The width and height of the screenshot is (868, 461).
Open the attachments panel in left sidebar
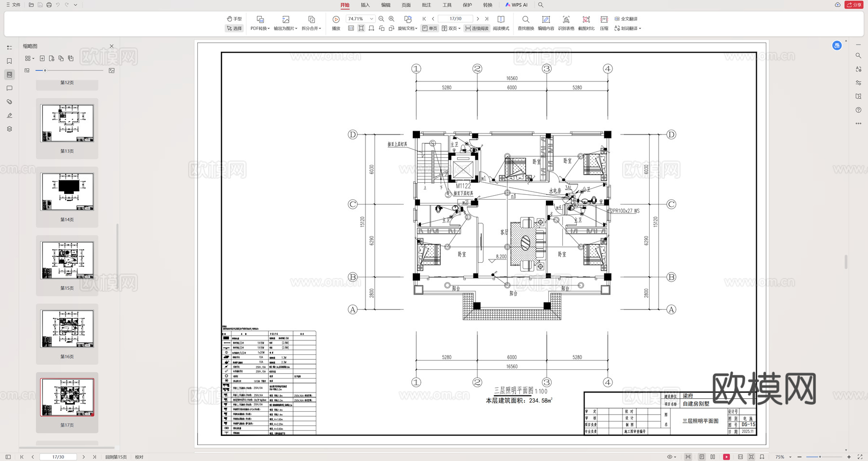coord(9,102)
